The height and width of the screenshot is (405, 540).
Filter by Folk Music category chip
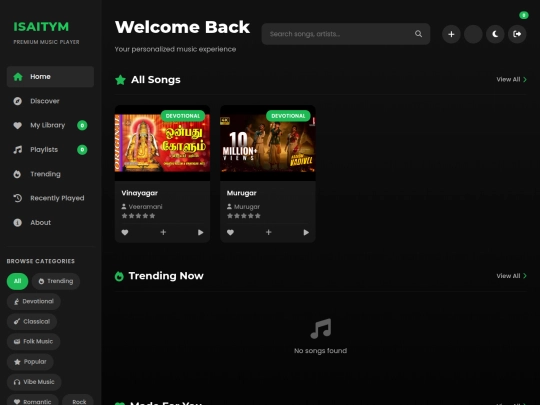tap(33, 341)
